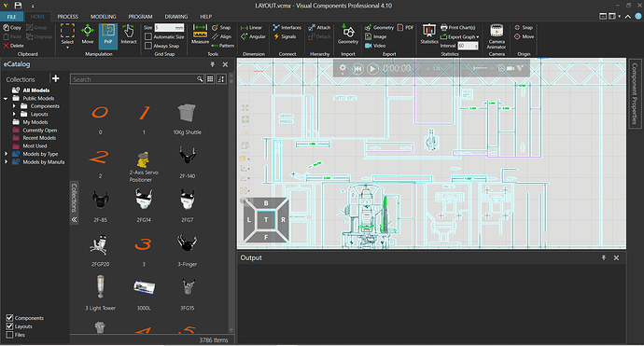
Task: Click the Attach hierarchy tool
Action: 319,27
